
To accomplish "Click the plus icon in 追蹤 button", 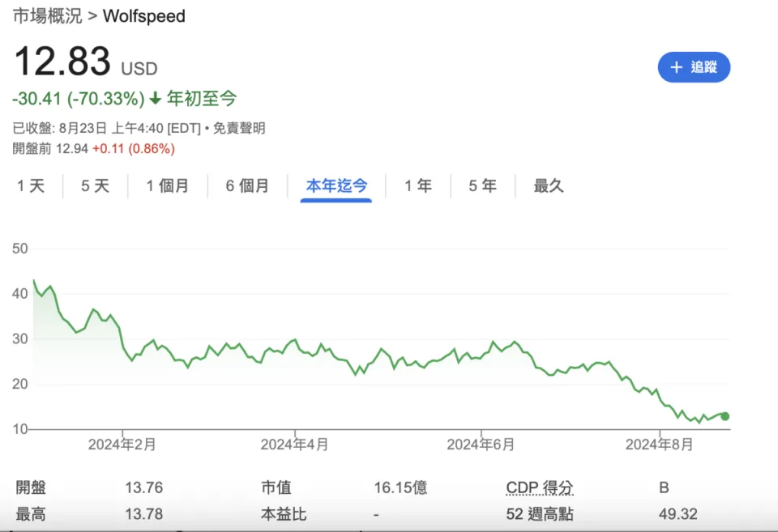I will click(x=676, y=67).
